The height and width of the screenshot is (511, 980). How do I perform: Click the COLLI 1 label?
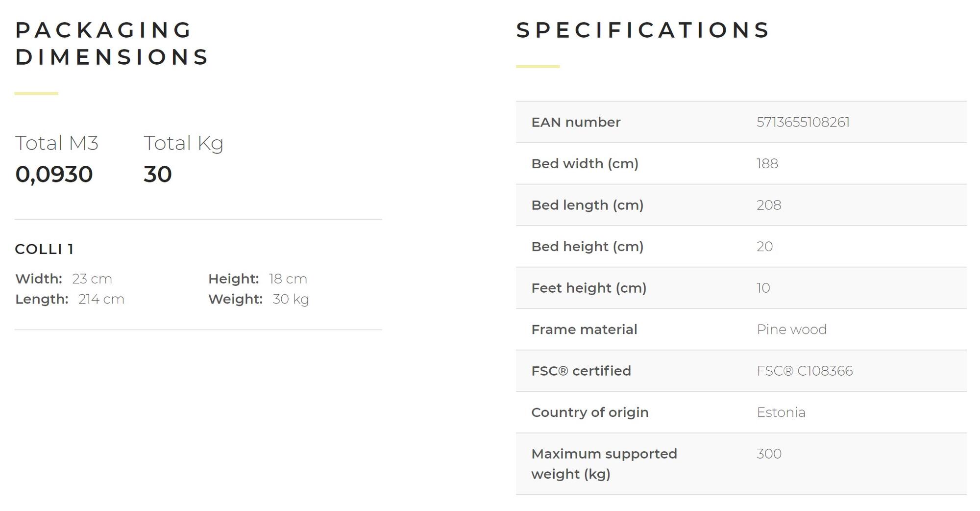pyautogui.click(x=45, y=249)
